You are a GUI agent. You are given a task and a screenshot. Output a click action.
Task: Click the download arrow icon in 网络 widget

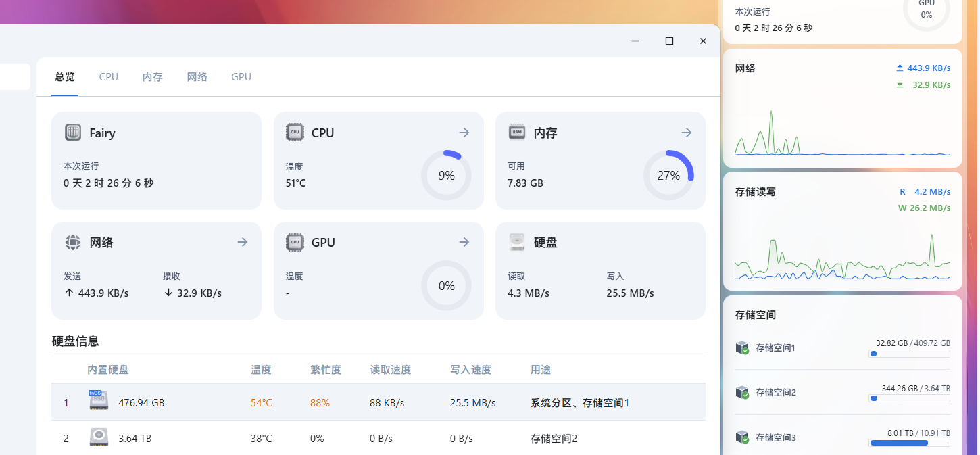[x=900, y=85]
